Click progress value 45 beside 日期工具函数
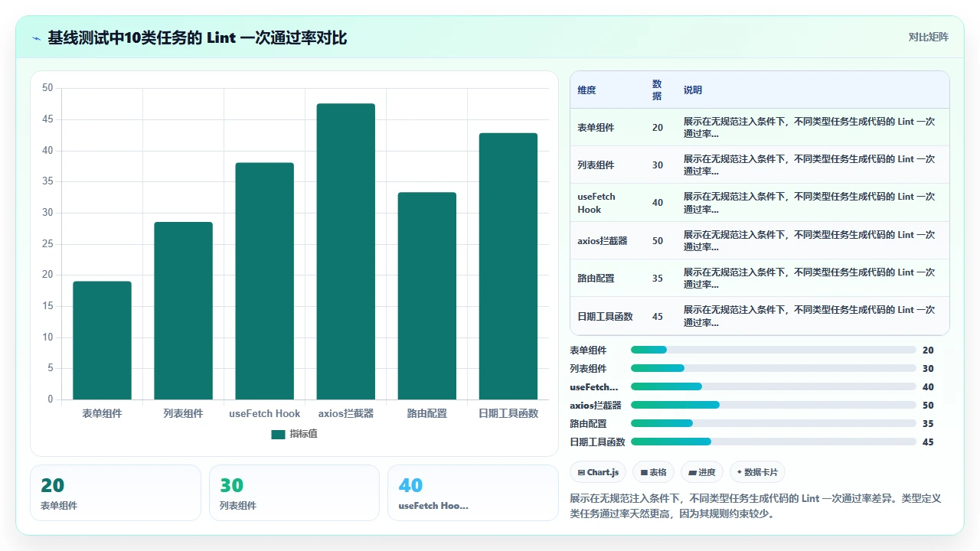Viewport: 980px width, 551px height. [x=928, y=442]
